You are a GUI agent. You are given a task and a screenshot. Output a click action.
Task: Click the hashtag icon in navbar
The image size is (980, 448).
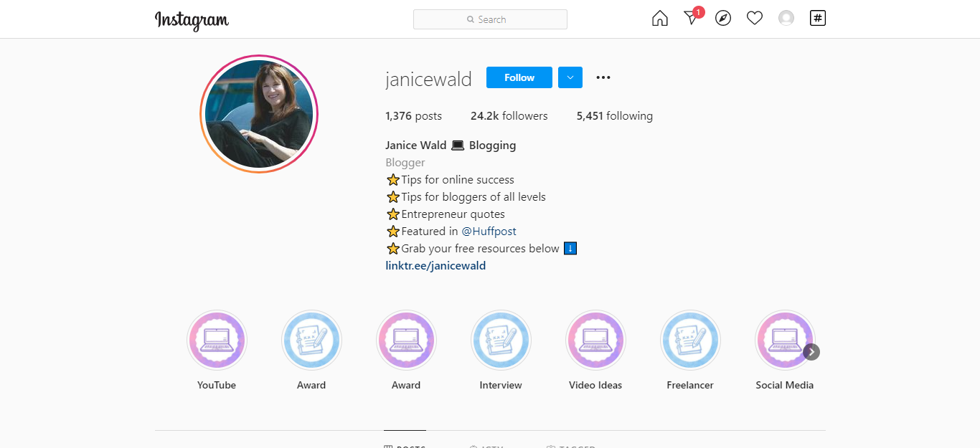[818, 19]
